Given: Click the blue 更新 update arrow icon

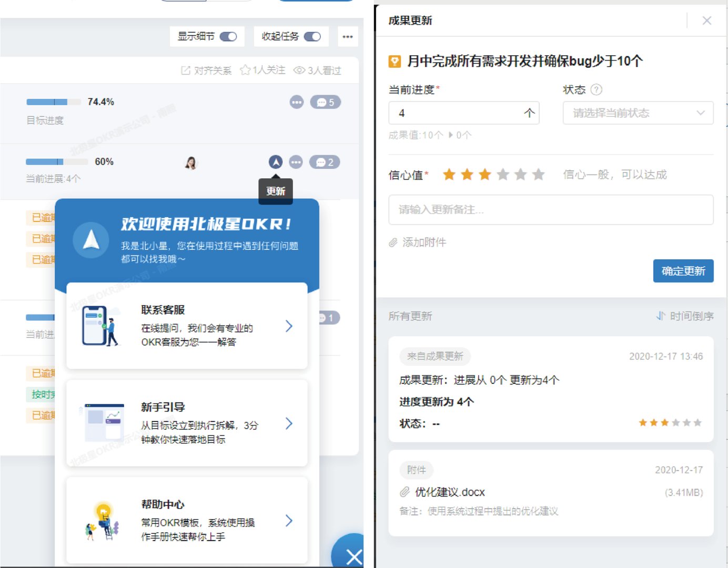Looking at the screenshot, I should click(277, 161).
